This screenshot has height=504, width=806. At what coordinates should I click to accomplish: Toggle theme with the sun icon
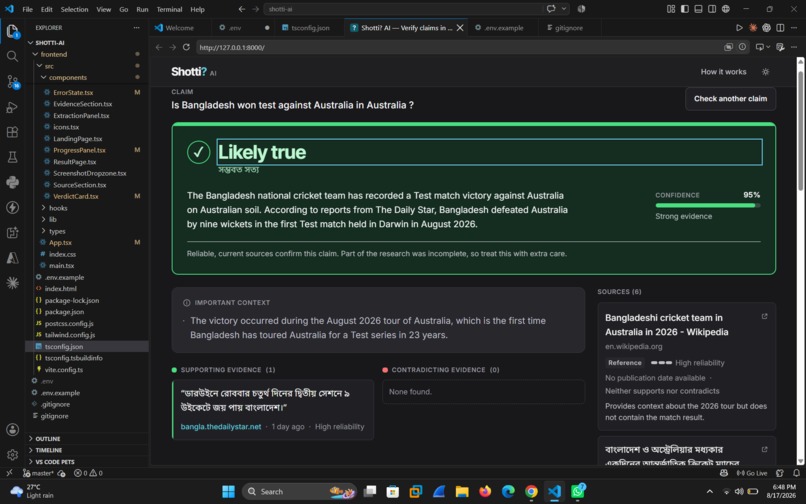coord(765,72)
